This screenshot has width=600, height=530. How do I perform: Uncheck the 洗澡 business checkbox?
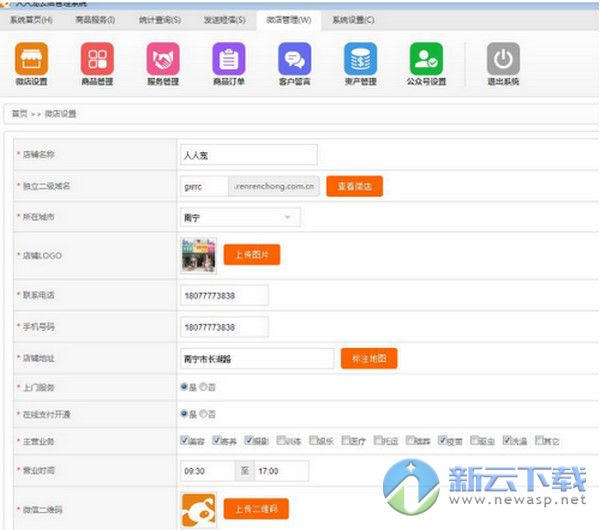pyautogui.click(x=507, y=440)
